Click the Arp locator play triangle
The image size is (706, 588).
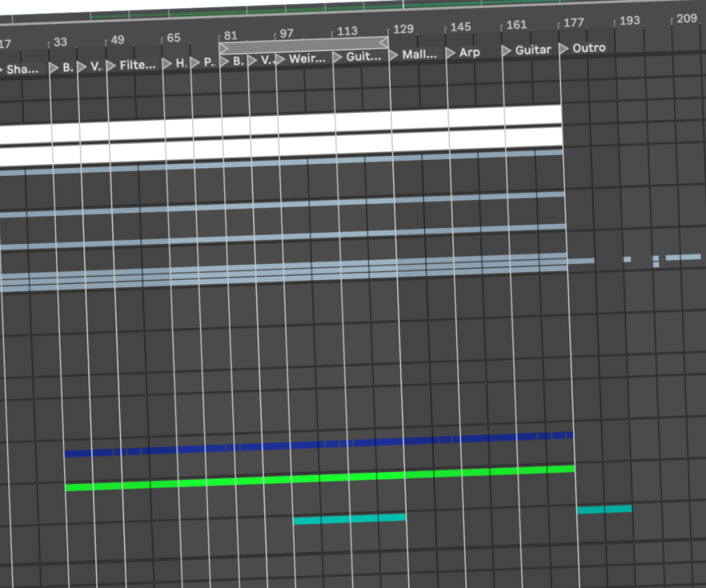click(x=450, y=52)
